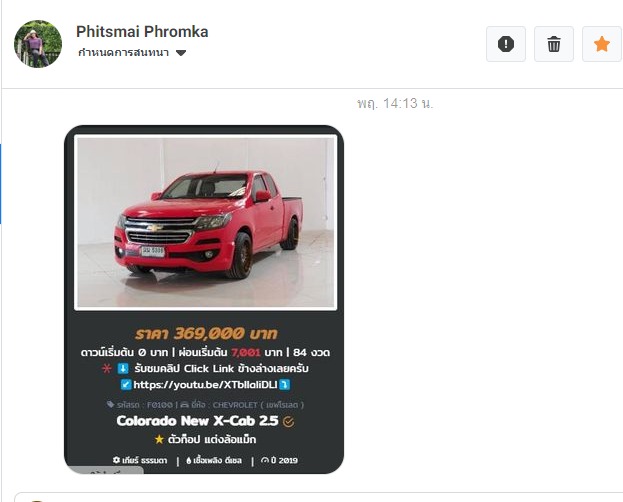Image resolution: width=623 pixels, height=502 pixels.
Task: Toggle the orange star favorite icon
Action: (x=602, y=44)
